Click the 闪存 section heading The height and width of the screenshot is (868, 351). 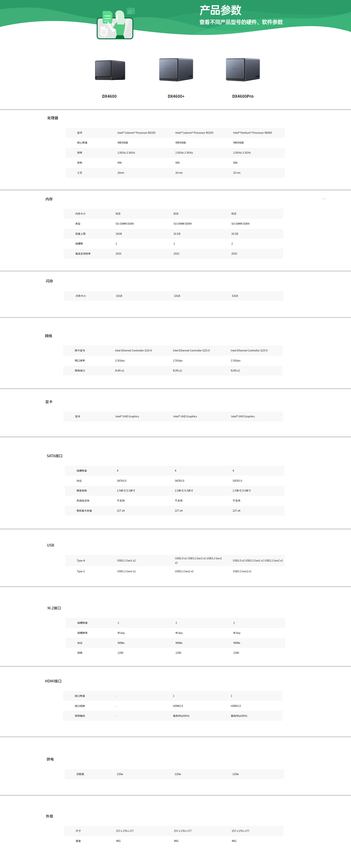click(x=49, y=281)
